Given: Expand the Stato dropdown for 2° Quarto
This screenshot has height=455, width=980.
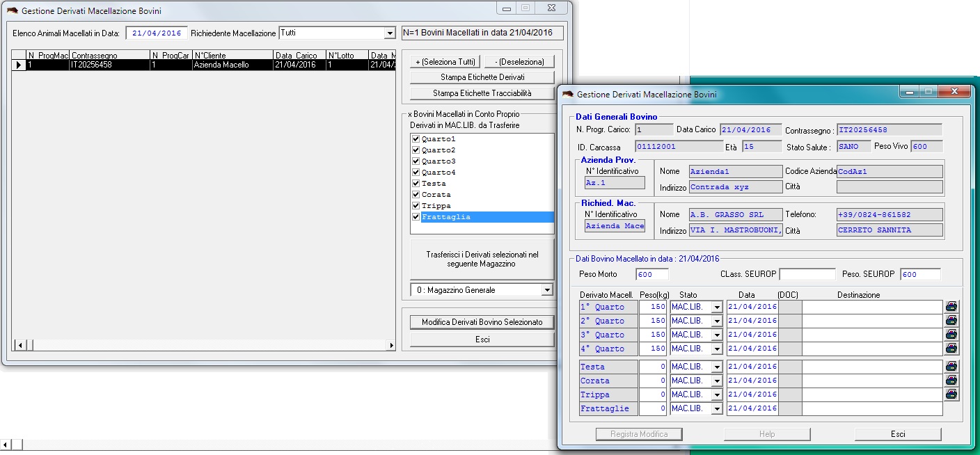Looking at the screenshot, I should tap(717, 321).
